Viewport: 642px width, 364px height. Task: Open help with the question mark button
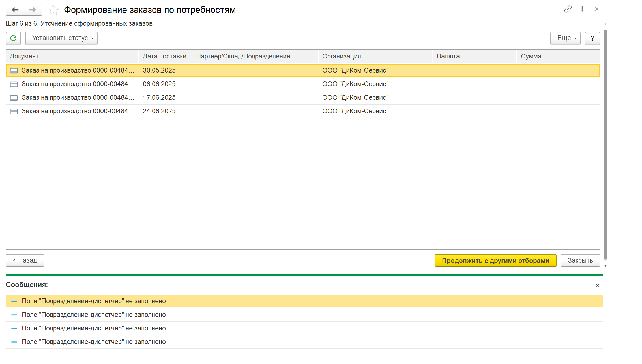592,38
